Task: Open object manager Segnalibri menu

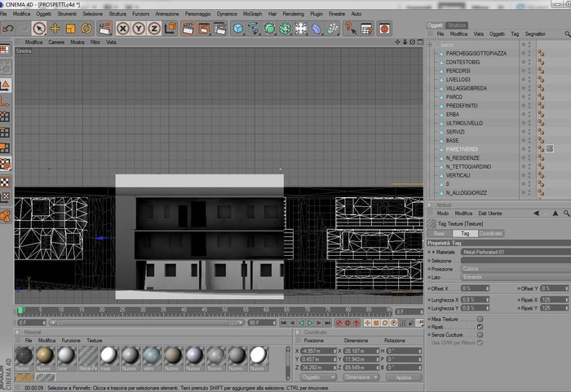Action: [535, 34]
